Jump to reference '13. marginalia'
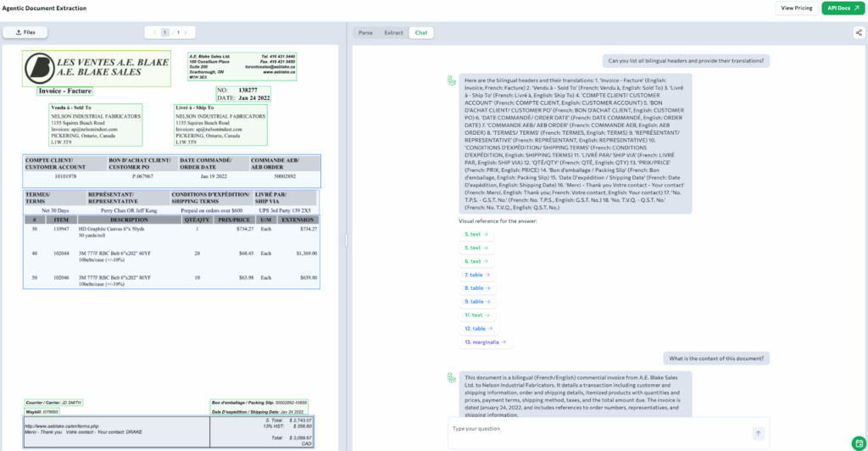This screenshot has width=868, height=451. (x=487, y=342)
